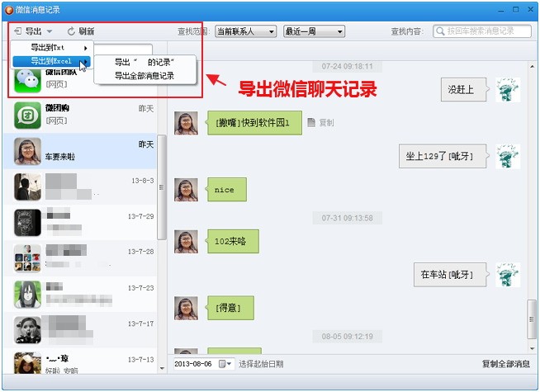Select 导出到Excel menu item
The image size is (540, 392).
pos(52,61)
